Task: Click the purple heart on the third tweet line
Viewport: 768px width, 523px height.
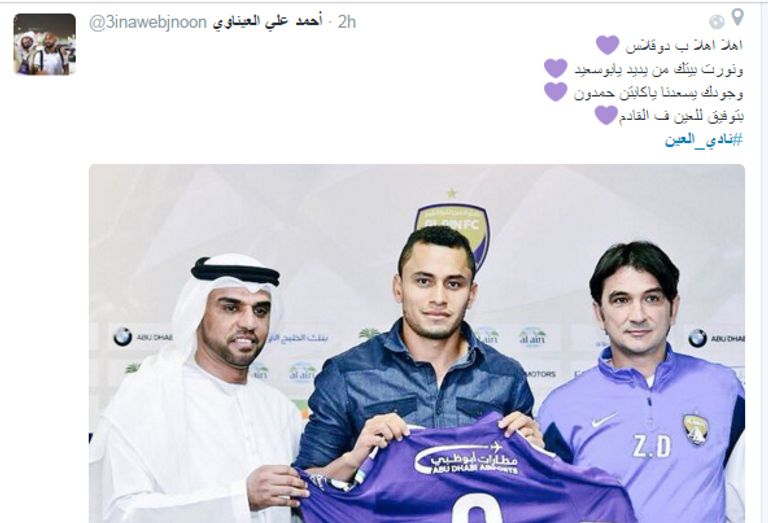Action: [x=555, y=92]
